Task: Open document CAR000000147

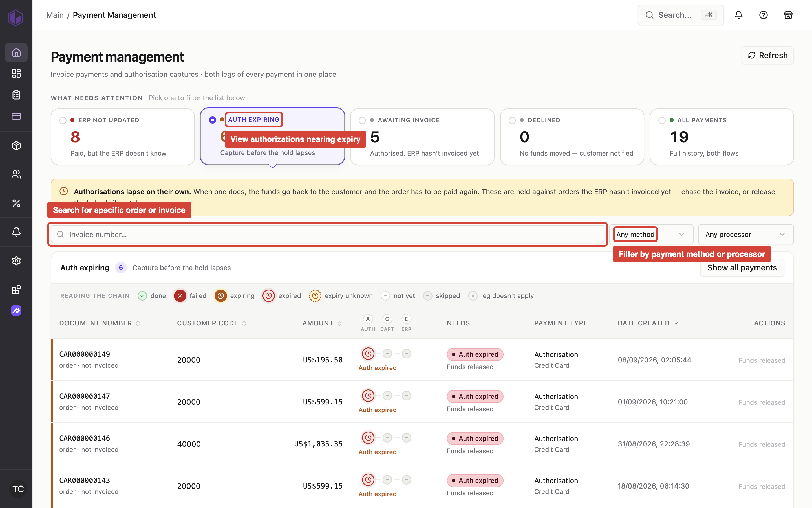Action: (85, 396)
